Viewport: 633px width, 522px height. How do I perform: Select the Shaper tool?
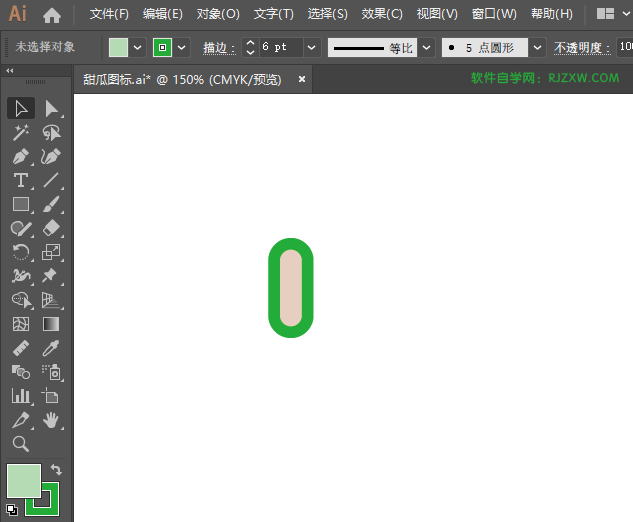[x=21, y=229]
